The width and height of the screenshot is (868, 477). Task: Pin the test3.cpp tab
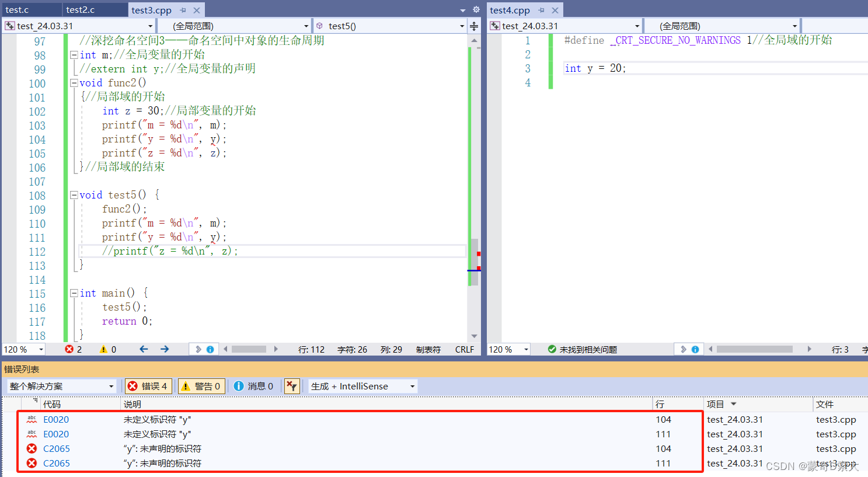(x=183, y=10)
